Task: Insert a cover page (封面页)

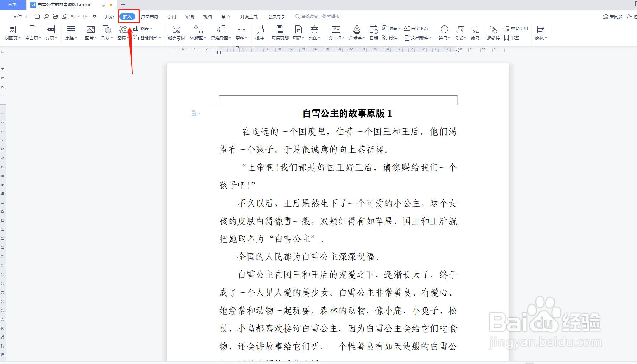Action: point(13,33)
